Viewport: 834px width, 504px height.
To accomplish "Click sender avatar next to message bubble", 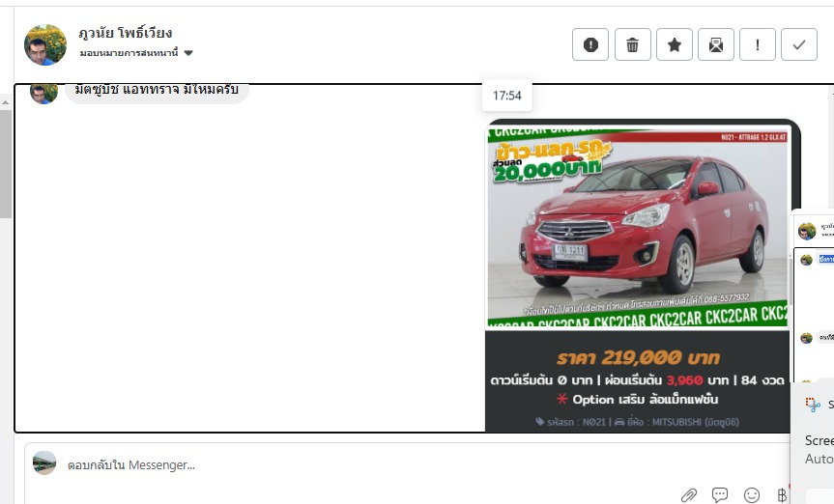I will [x=43, y=93].
